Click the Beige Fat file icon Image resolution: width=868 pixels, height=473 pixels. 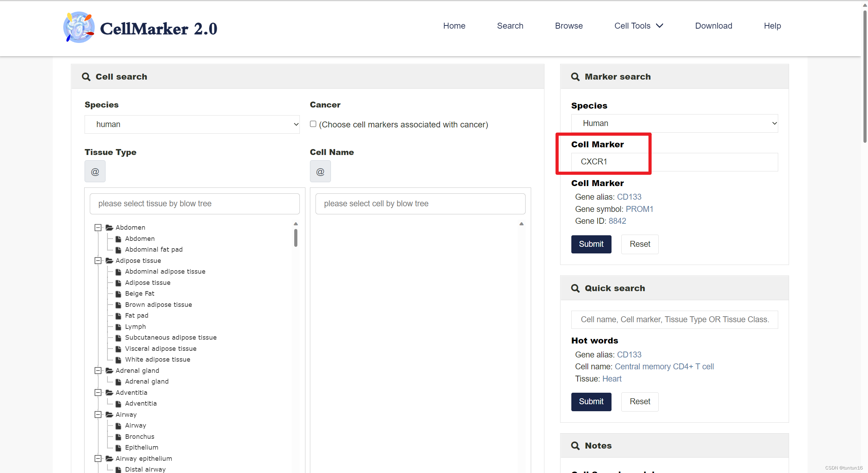tap(118, 294)
